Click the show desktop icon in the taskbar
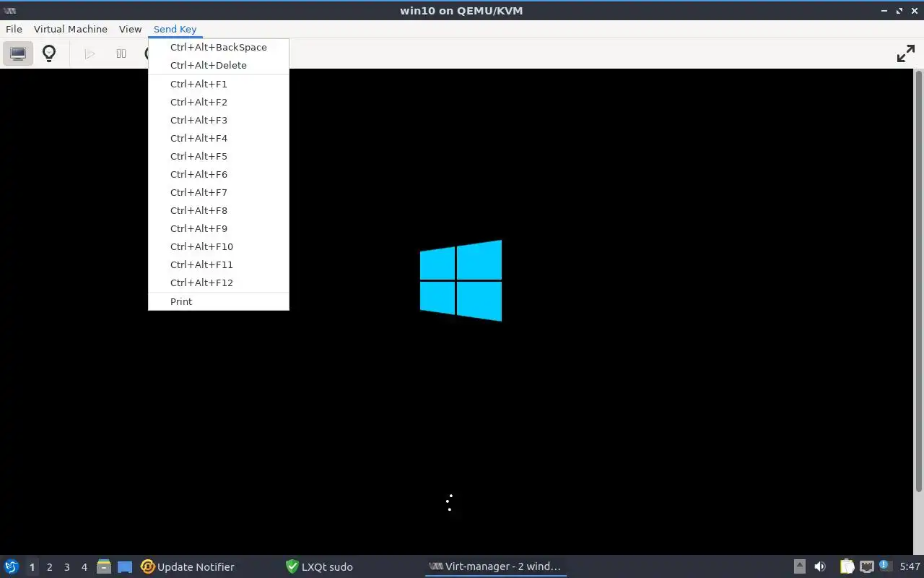The image size is (924, 578). coord(125,567)
